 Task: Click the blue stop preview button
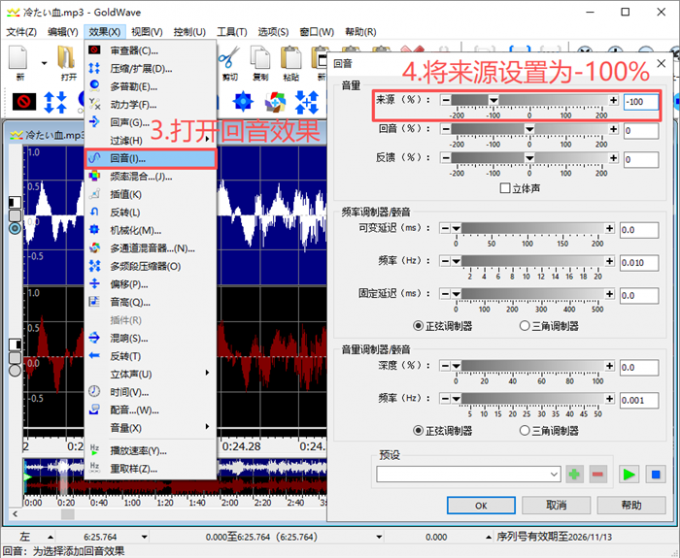pyautogui.click(x=656, y=474)
